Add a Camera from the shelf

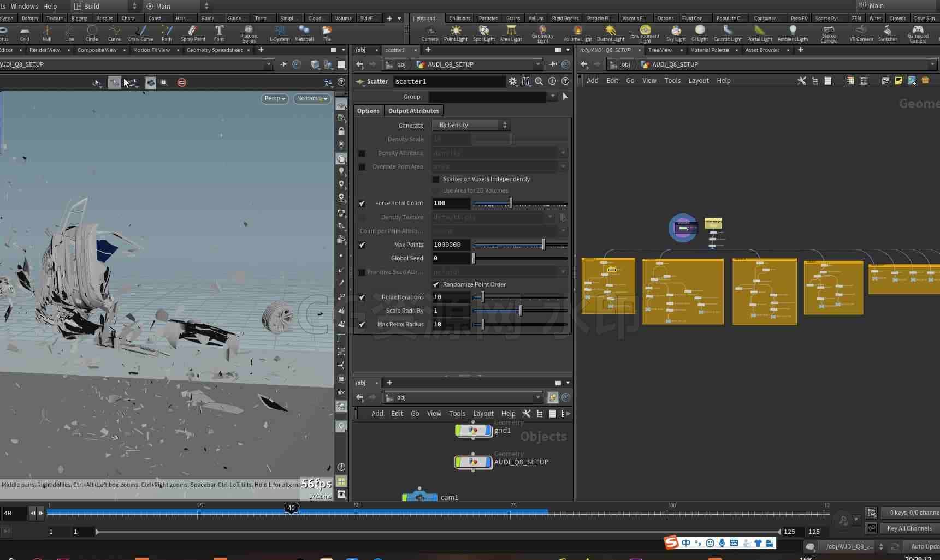click(430, 33)
